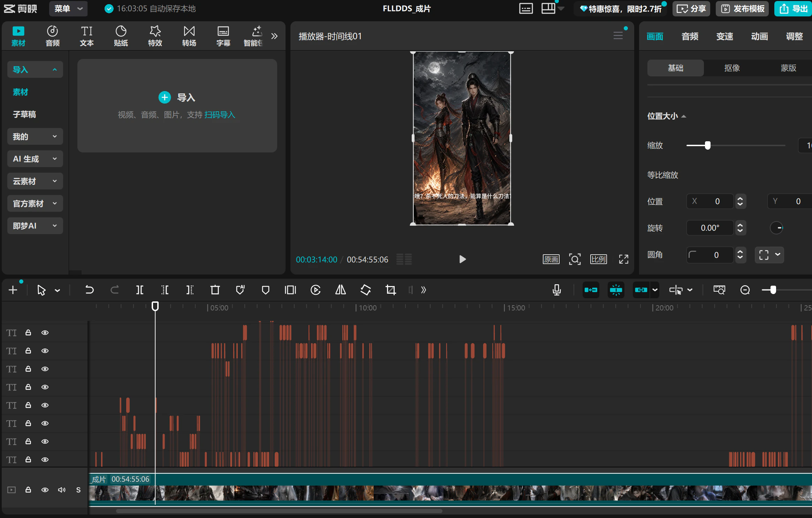Open the captions 字幕 panel
The width and height of the screenshot is (812, 518).
(x=223, y=36)
